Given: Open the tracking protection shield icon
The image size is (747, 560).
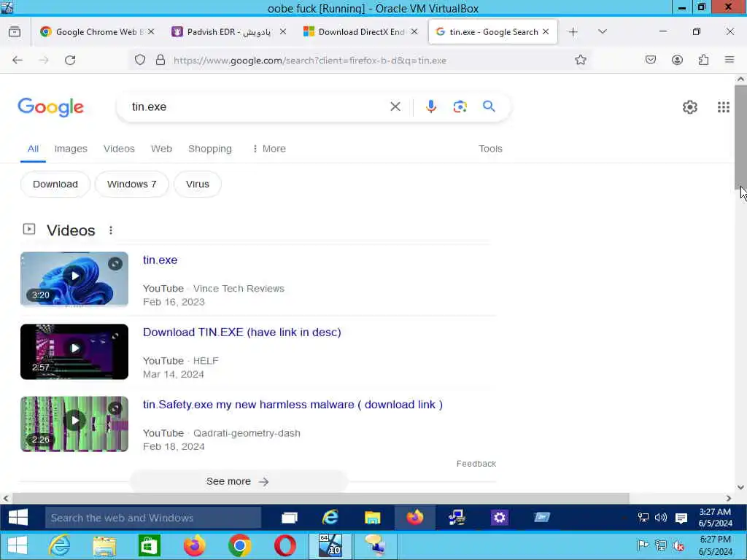Looking at the screenshot, I should click(x=139, y=60).
